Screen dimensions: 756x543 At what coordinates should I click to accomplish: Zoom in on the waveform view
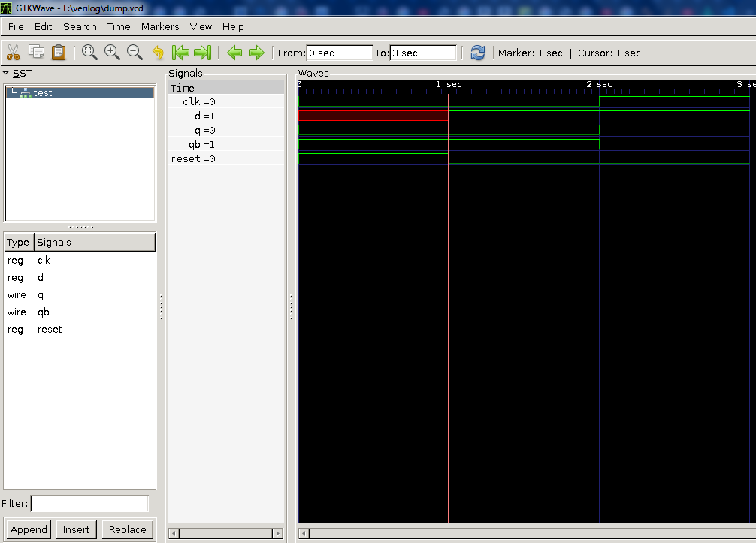(113, 53)
